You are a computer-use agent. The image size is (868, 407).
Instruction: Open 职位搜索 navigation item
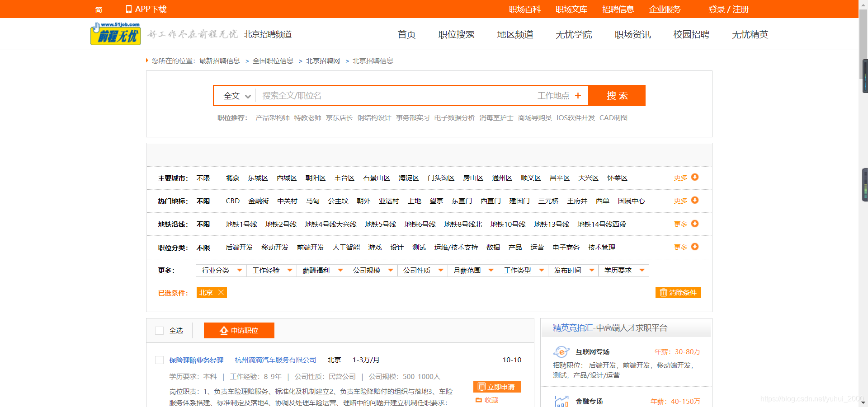(456, 34)
